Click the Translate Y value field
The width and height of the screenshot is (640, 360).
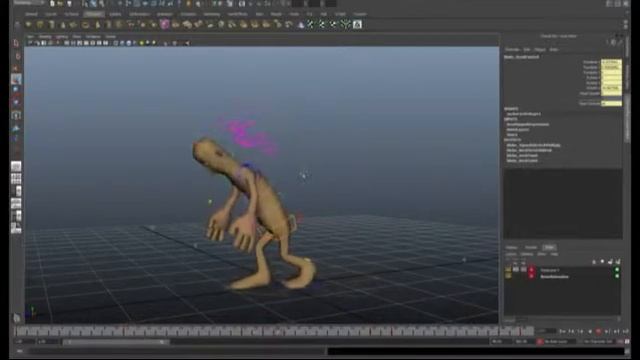(611, 67)
